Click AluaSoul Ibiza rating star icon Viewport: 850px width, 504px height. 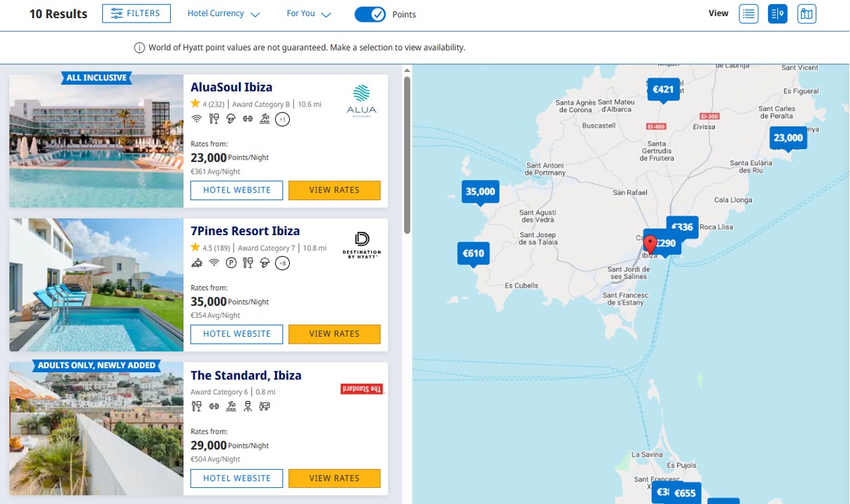(195, 104)
